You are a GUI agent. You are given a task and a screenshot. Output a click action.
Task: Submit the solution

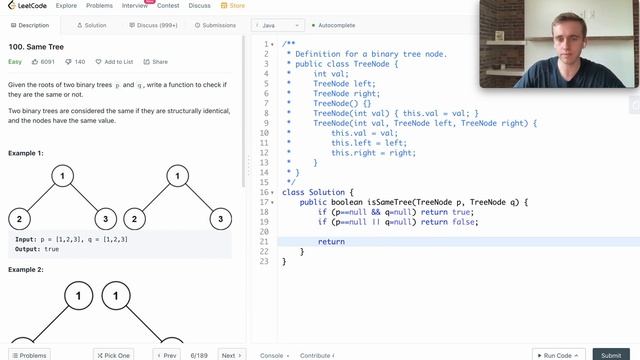[611, 355]
